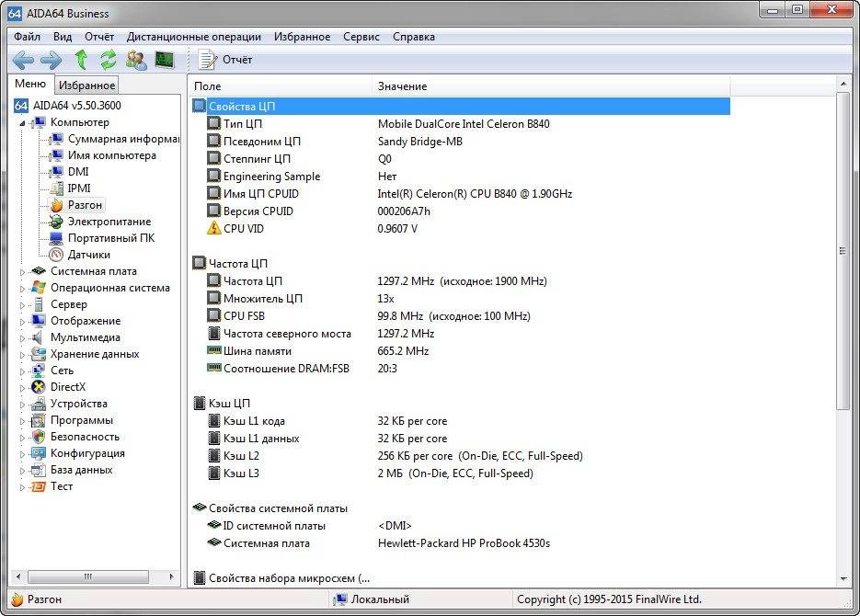Click the tree horizontal scrollbar right arrow
Viewport: 860px width, 616px height.
click(172, 576)
